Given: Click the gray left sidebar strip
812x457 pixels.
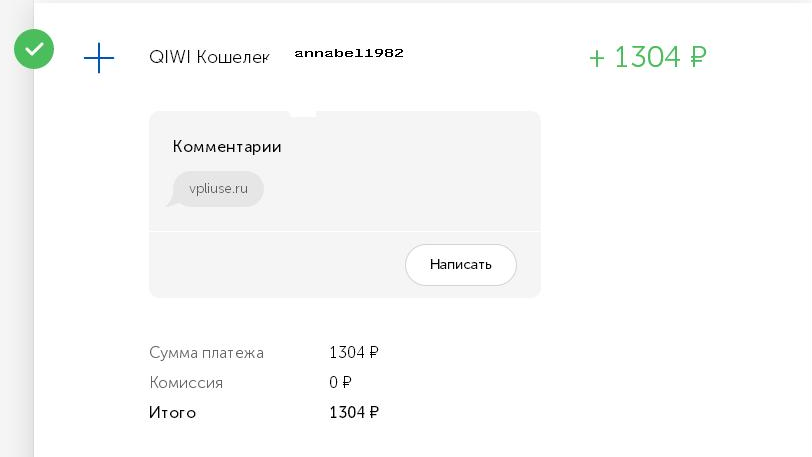Looking at the screenshot, I should tap(17, 259).
